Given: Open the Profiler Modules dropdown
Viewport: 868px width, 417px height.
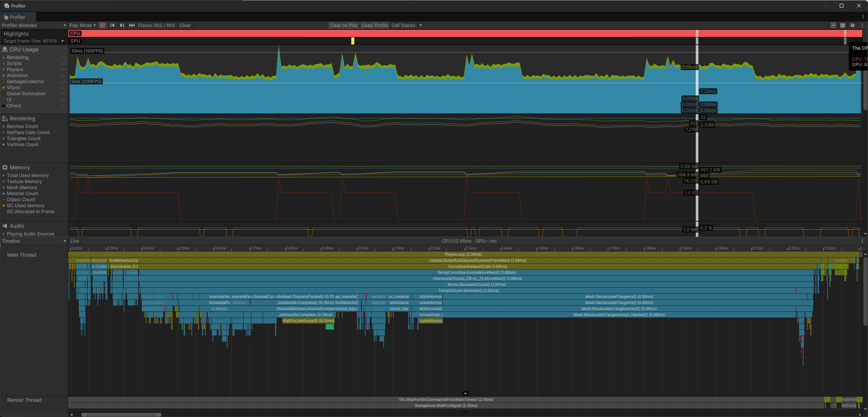Looking at the screenshot, I should (x=33, y=25).
